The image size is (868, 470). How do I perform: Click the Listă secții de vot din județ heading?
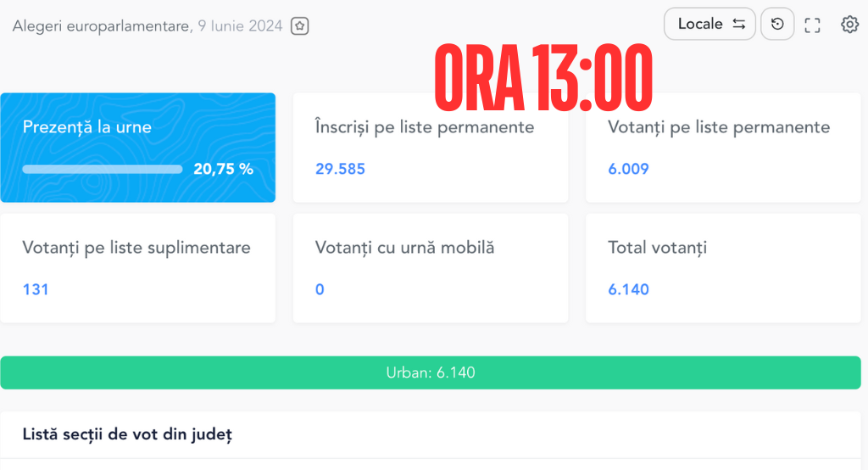pyautogui.click(x=127, y=434)
